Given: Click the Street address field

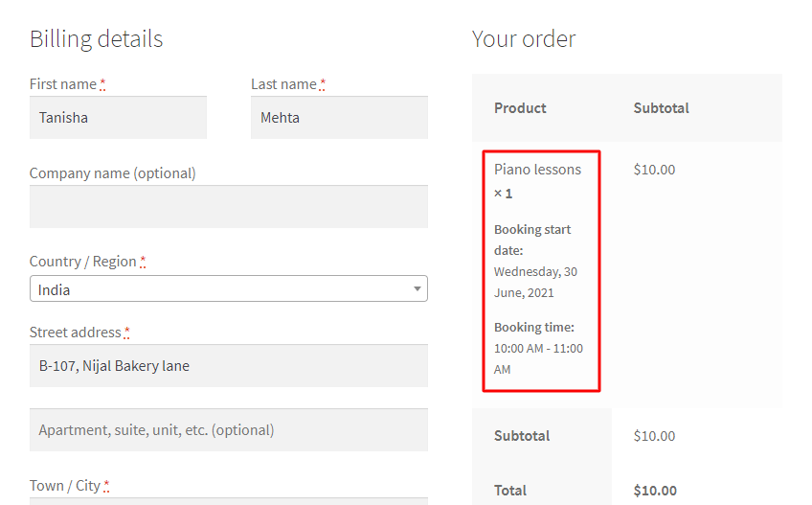Looking at the screenshot, I should pyautogui.click(x=229, y=365).
